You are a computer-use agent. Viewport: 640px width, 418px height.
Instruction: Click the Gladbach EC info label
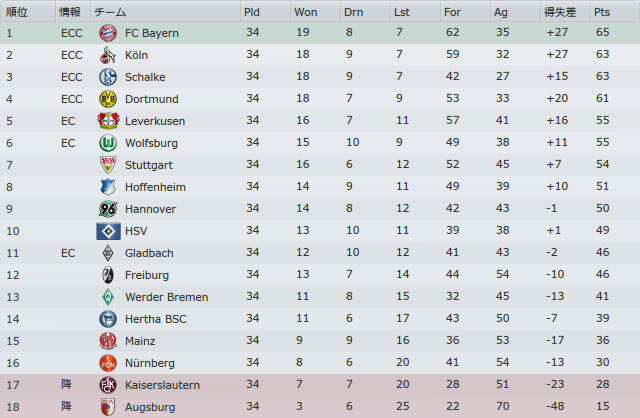[x=68, y=253]
